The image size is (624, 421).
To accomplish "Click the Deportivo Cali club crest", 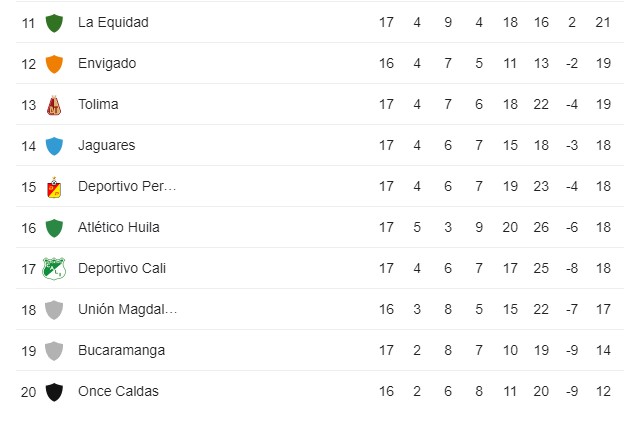I will tap(54, 269).
